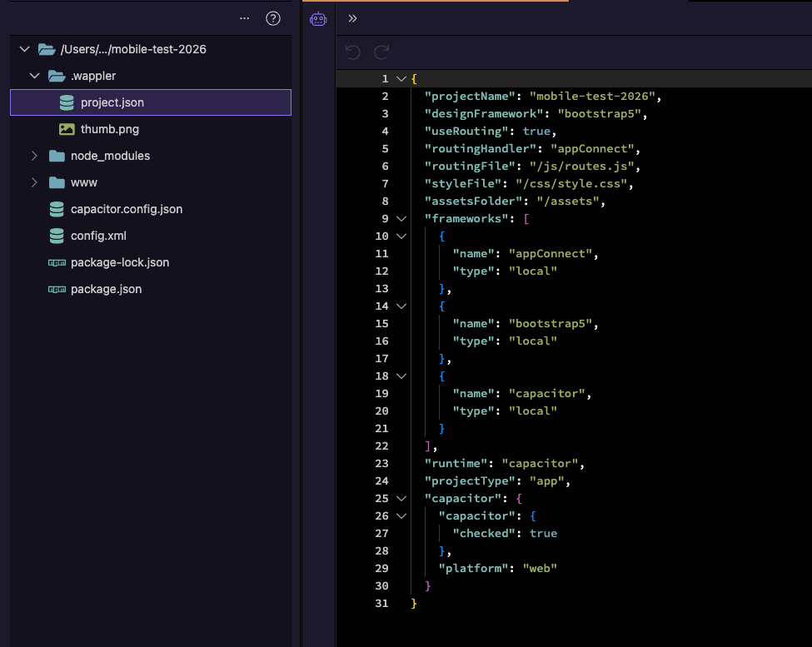Open config.xml from the file tree
Screen dimensions: 812x647
[98, 236]
